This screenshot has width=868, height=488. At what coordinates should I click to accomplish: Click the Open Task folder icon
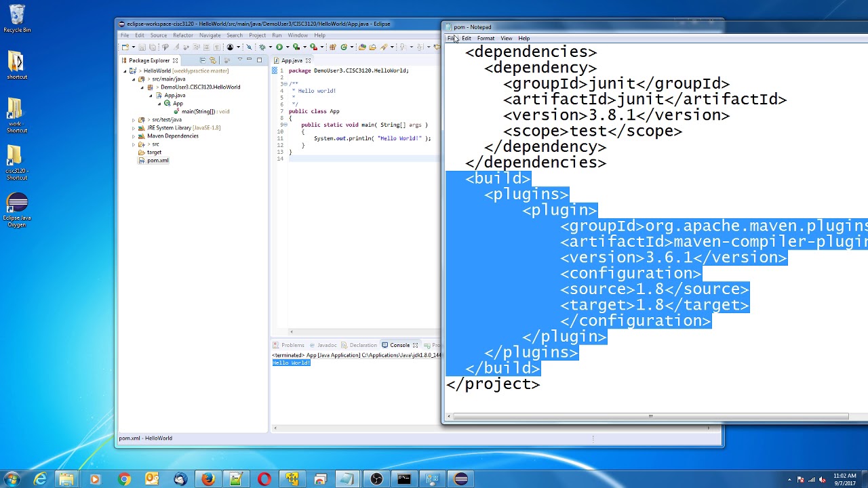(x=372, y=47)
